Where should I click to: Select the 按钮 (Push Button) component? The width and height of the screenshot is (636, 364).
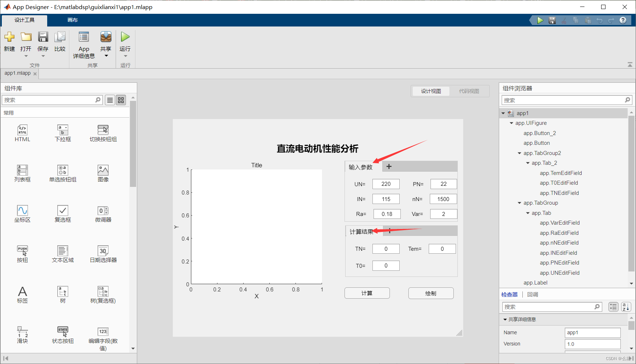(22, 253)
